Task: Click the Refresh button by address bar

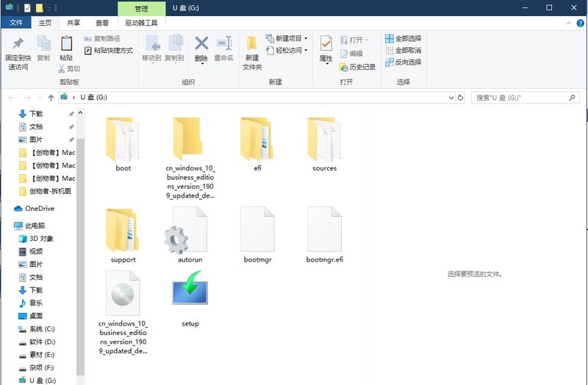Action: 461,98
